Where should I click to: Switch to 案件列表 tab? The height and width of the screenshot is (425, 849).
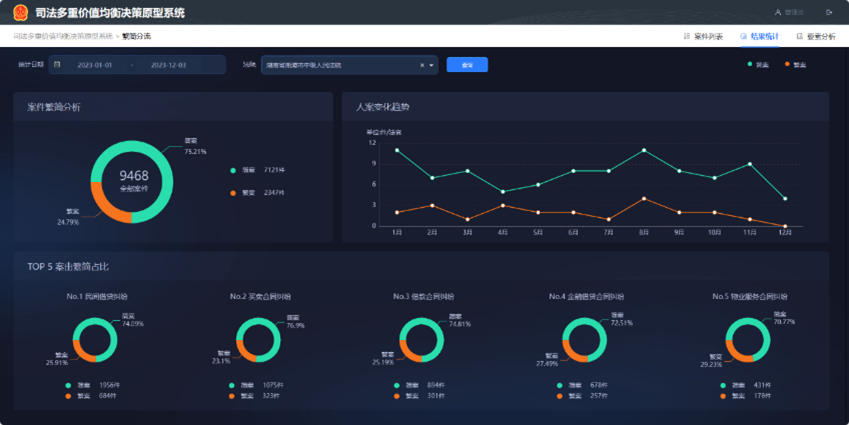[x=703, y=36]
